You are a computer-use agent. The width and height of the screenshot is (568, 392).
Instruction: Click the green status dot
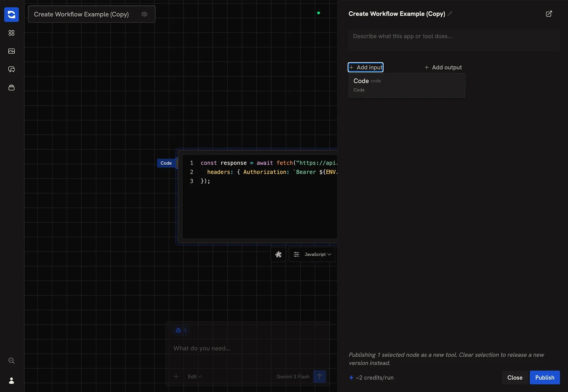point(318,13)
